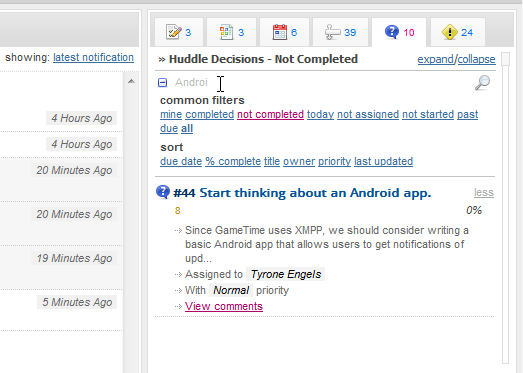The image size is (523, 373).
Task: Click the 5 Minutes Ago timestamp
Action: [77, 302]
